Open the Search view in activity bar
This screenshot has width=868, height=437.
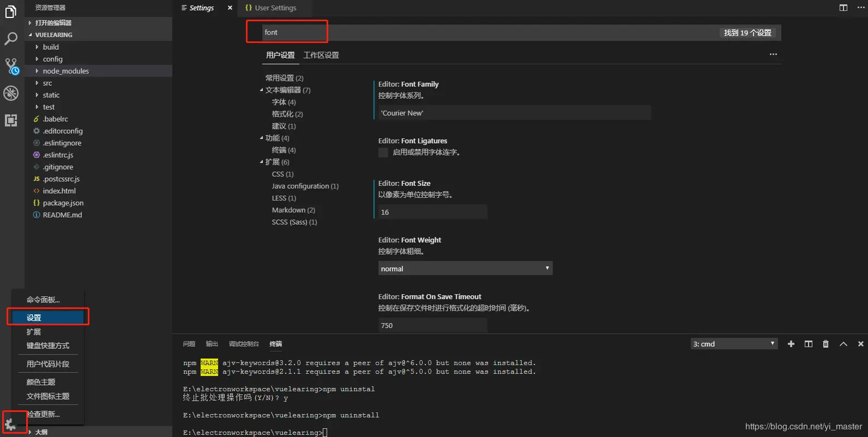(11, 39)
